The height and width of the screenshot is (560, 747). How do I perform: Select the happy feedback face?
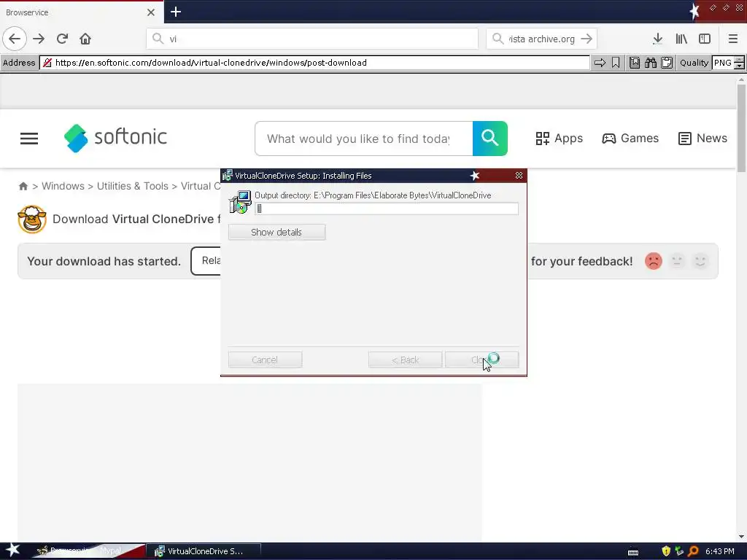[x=700, y=261]
